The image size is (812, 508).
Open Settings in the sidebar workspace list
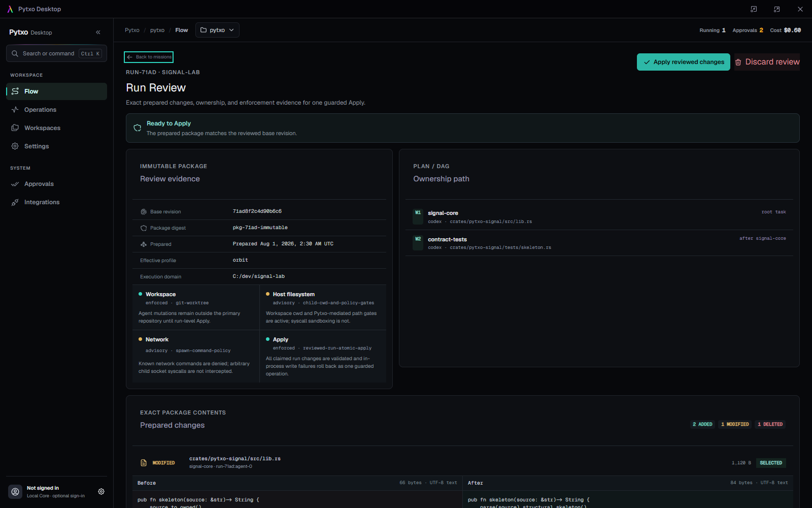click(x=56, y=146)
